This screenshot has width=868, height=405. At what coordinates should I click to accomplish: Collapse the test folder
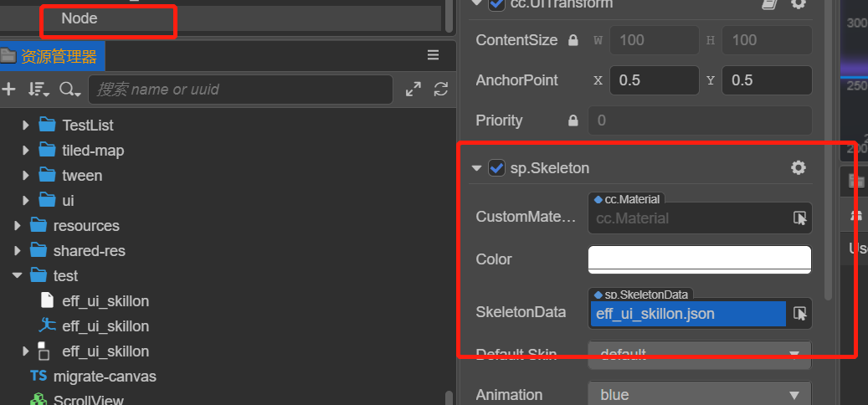[x=17, y=276]
